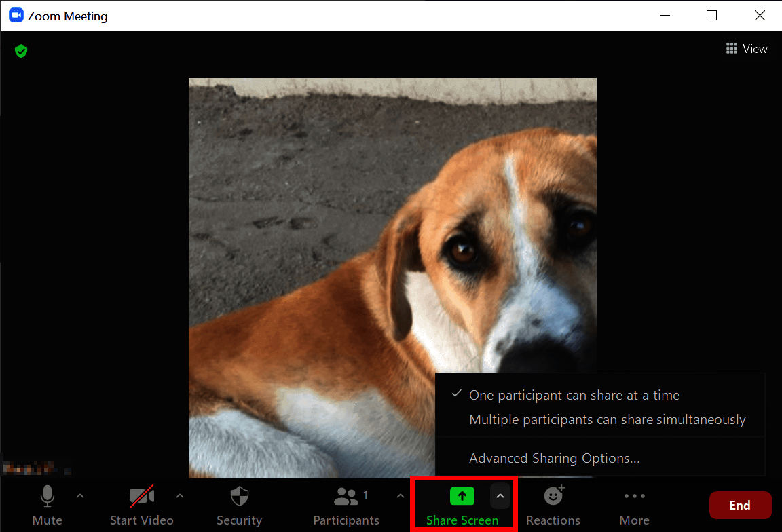Viewport: 782px width, 532px height.
Task: Expand the Participants list options
Action: tap(400, 495)
